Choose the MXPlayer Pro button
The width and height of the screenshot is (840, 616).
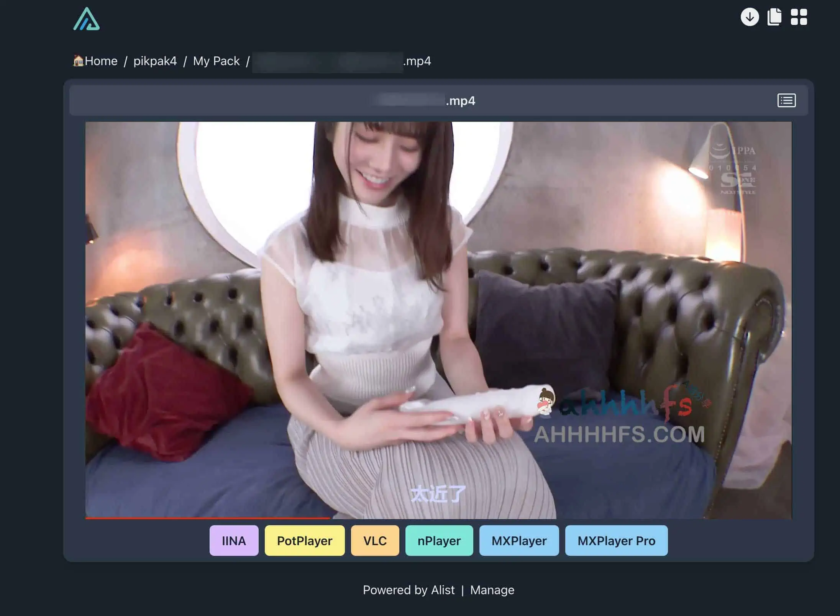[616, 541]
